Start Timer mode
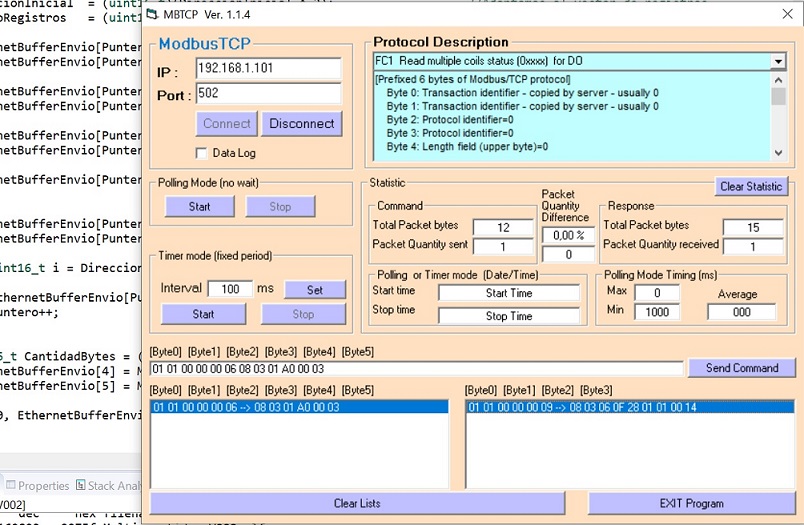804x525 pixels. [x=203, y=314]
